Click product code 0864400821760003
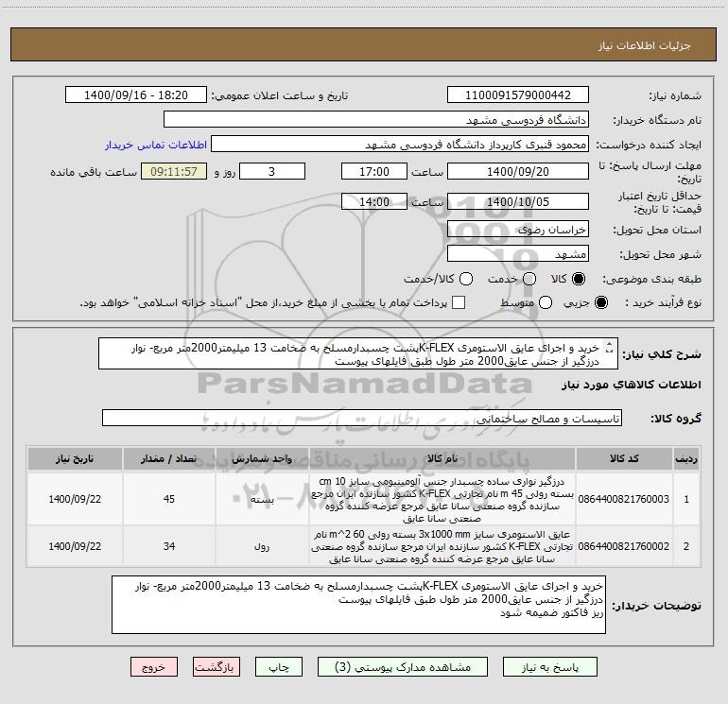This screenshot has width=728, height=704. [x=624, y=499]
